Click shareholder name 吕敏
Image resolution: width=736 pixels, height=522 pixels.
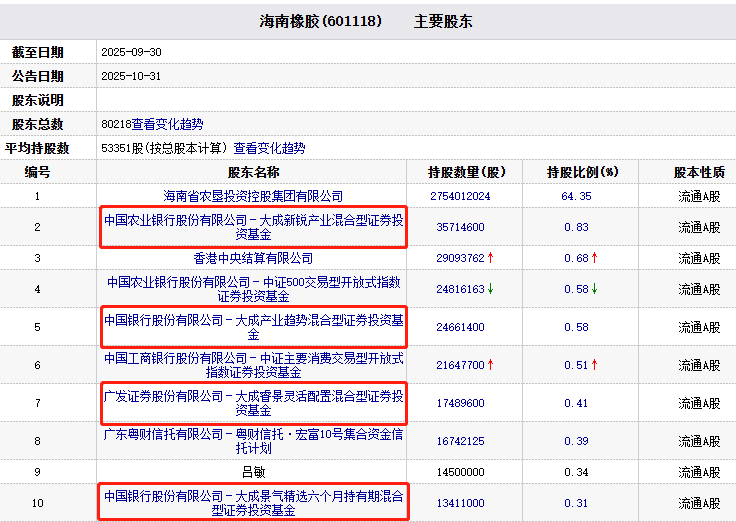253,472
